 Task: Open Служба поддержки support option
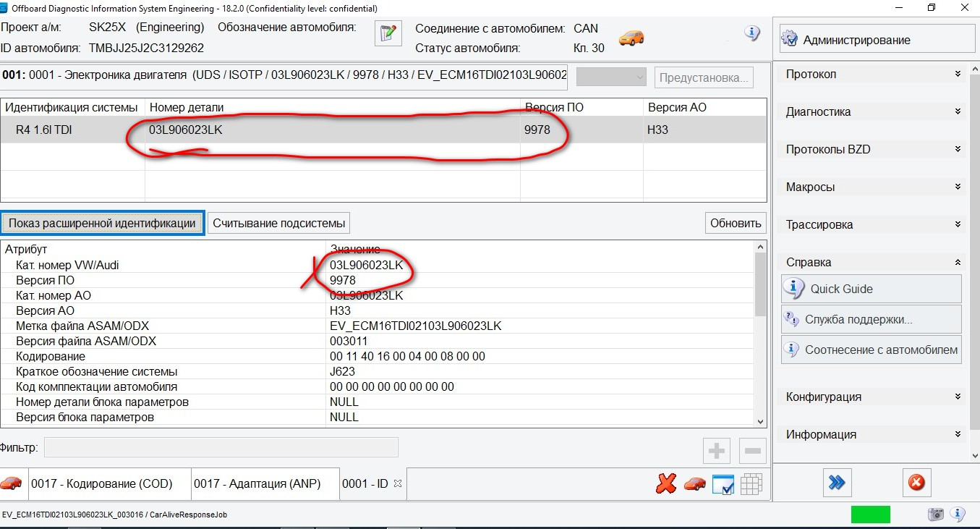click(872, 319)
